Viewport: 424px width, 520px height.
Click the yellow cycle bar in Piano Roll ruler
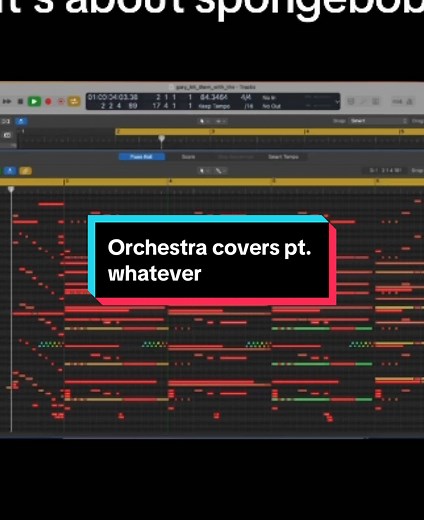coord(212,182)
